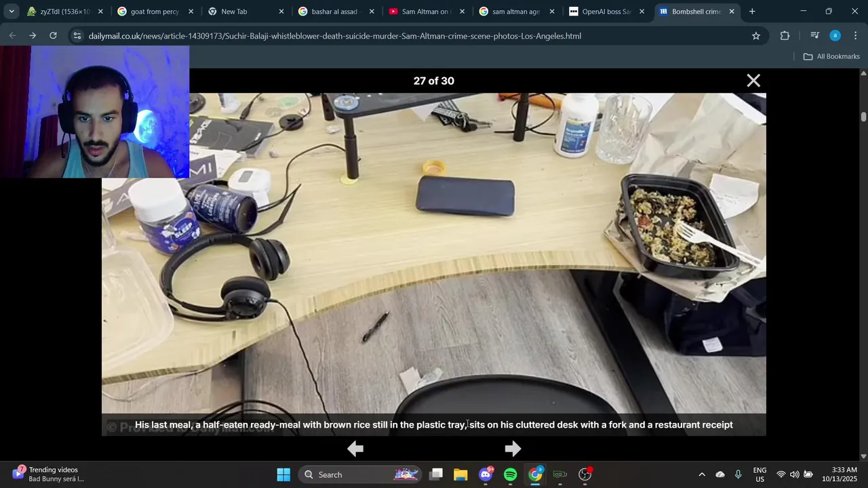Go to previous gallery photo arrow
Image resolution: width=868 pixels, height=488 pixels.
click(355, 449)
